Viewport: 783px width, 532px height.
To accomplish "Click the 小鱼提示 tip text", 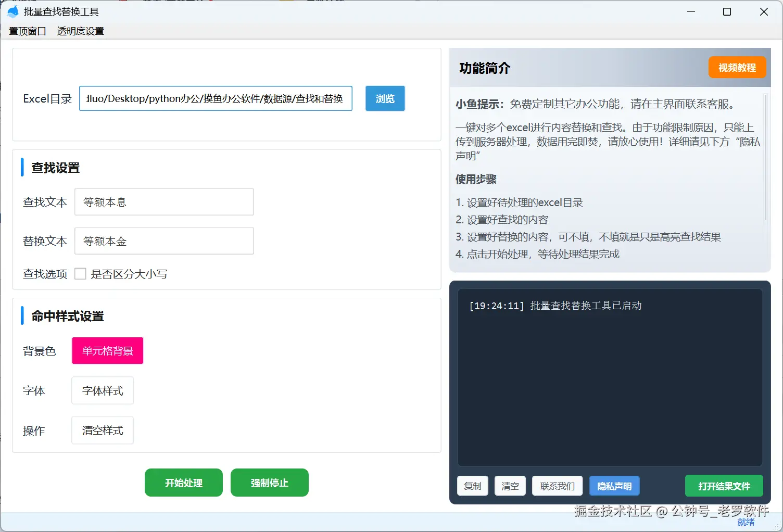I will [595, 104].
